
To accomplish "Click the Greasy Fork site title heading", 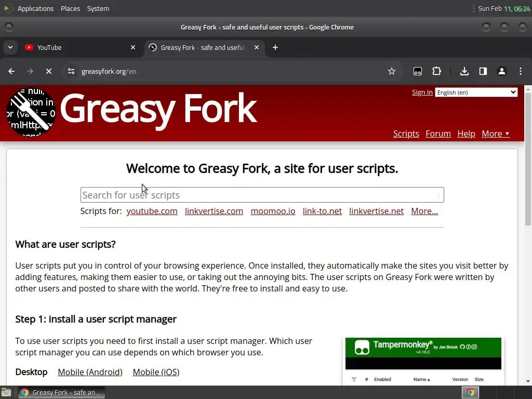I will [158, 109].
